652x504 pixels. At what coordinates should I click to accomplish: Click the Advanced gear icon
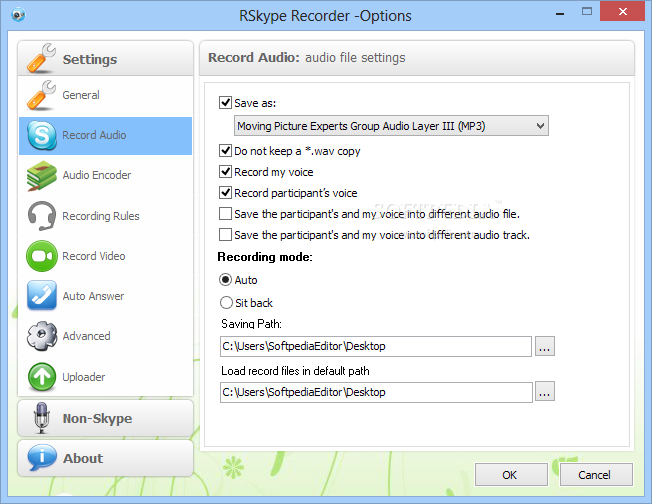click(42, 336)
